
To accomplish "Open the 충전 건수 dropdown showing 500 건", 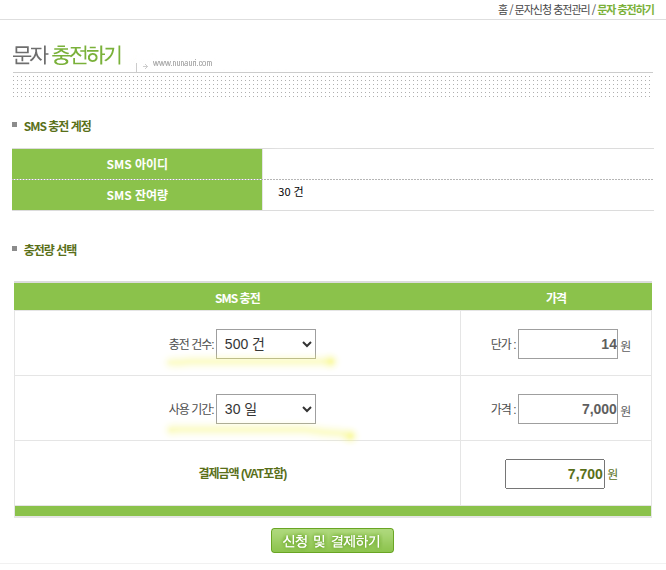I will click(x=266, y=344).
